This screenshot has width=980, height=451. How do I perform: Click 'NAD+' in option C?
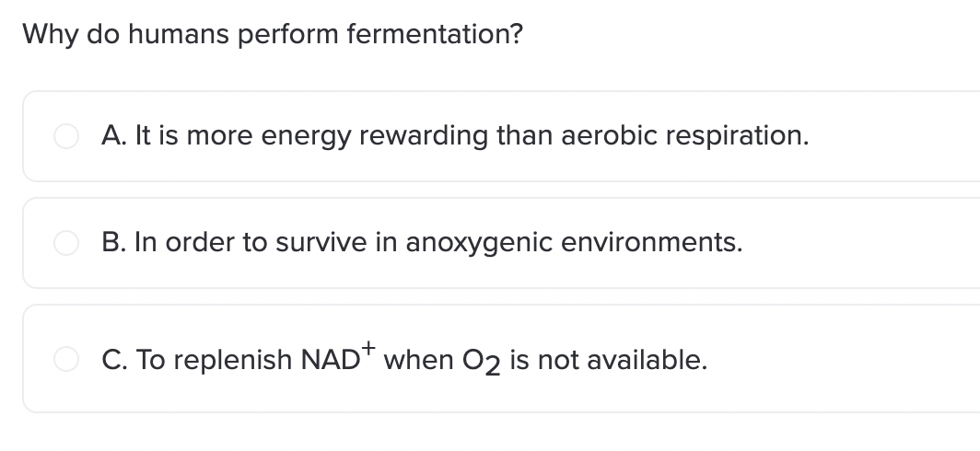point(338,357)
